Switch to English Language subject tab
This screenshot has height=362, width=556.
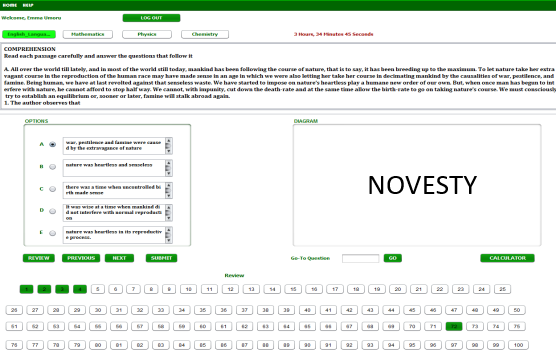(x=29, y=34)
